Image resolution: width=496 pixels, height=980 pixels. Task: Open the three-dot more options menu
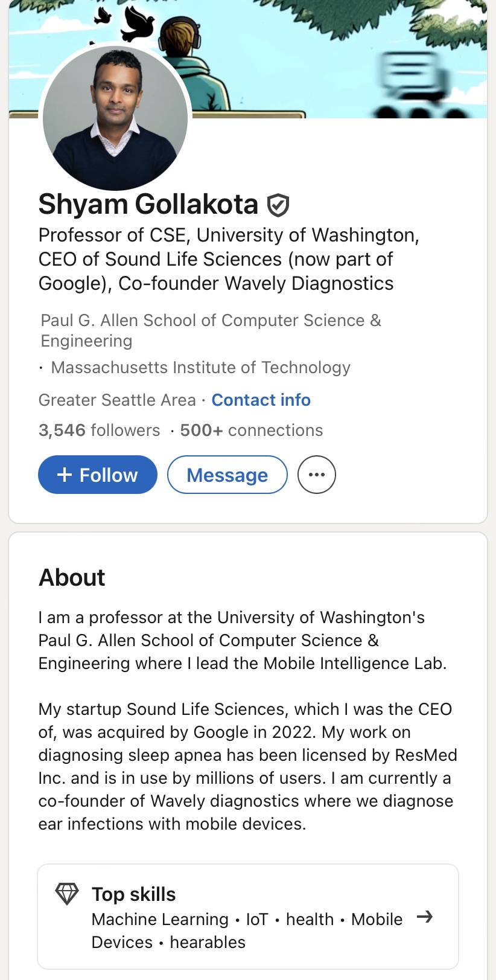pos(316,475)
